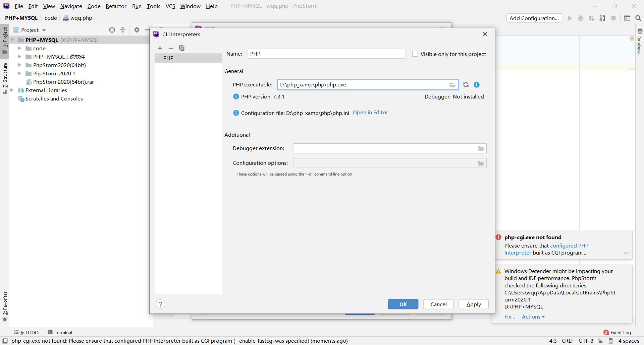Open the 6: TODO tool window
644x345 pixels.
click(x=26, y=333)
